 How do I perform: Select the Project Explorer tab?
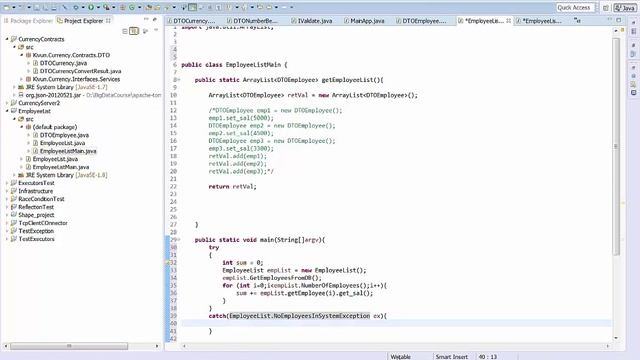pos(83,20)
